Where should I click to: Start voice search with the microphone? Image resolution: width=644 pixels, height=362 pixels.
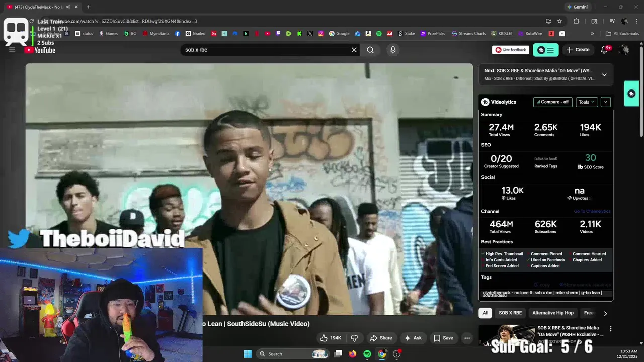pos(393,50)
